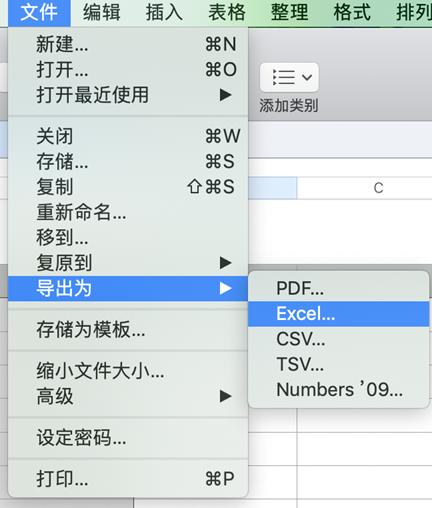Open the 文件 menu in menu bar
The height and width of the screenshot is (508, 432).
(39, 13)
